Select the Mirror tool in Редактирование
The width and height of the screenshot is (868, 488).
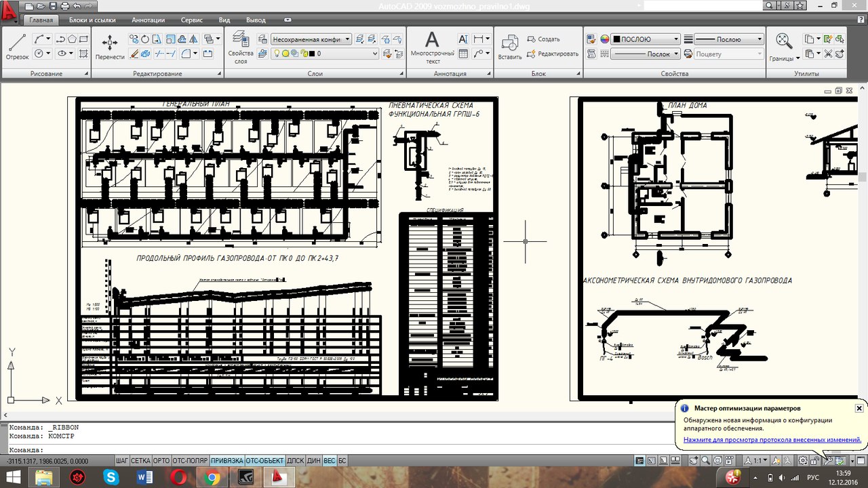(x=194, y=39)
